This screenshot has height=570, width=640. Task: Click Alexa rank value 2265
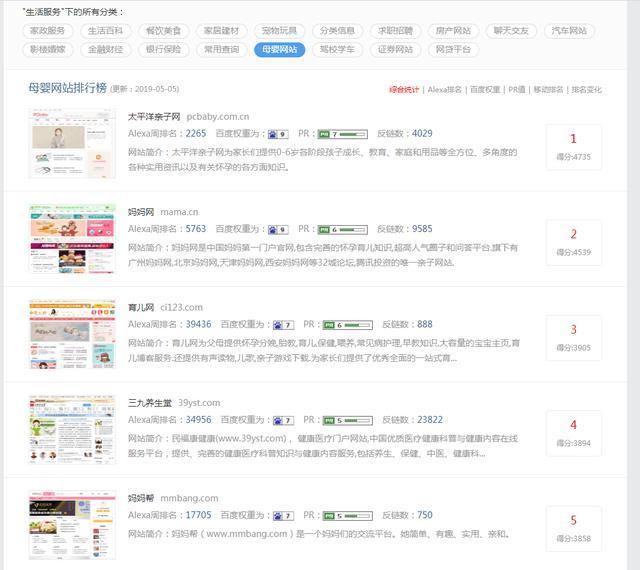coord(196,134)
